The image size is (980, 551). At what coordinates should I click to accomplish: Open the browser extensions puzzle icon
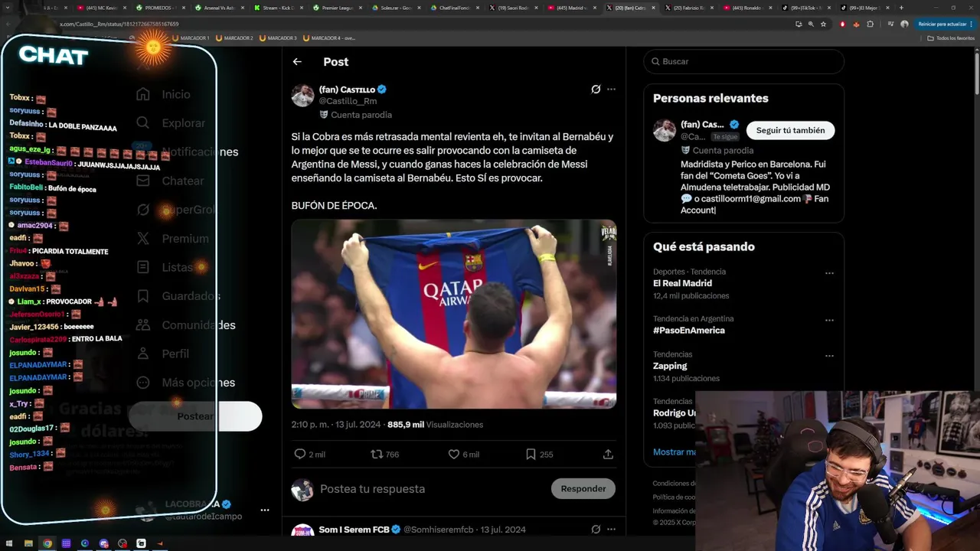(870, 24)
